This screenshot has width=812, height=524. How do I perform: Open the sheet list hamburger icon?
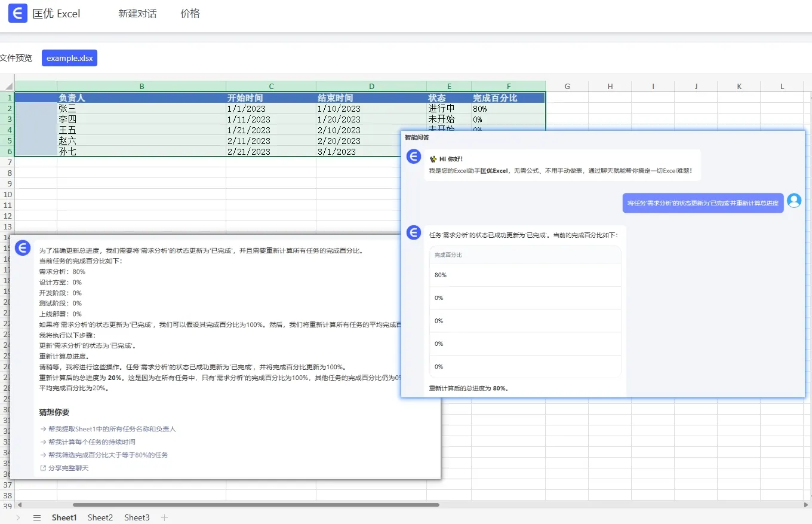(x=37, y=517)
